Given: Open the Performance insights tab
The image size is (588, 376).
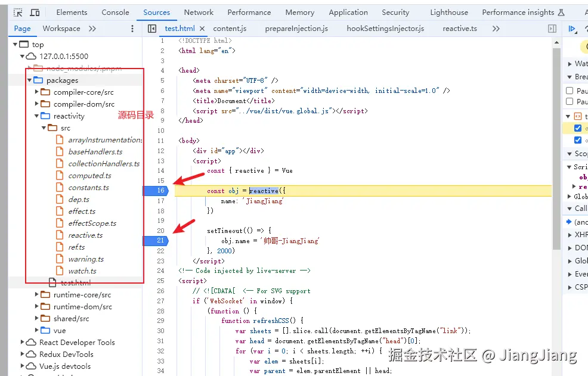Looking at the screenshot, I should tap(523, 13).
